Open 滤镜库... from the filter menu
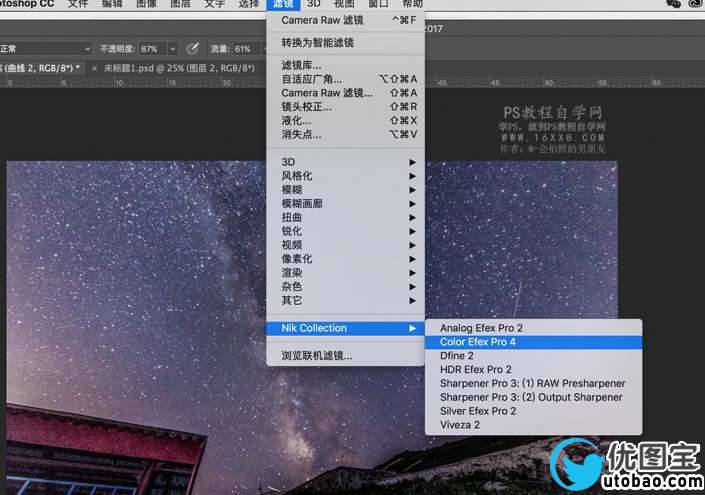This screenshot has width=705, height=495. 345,65
